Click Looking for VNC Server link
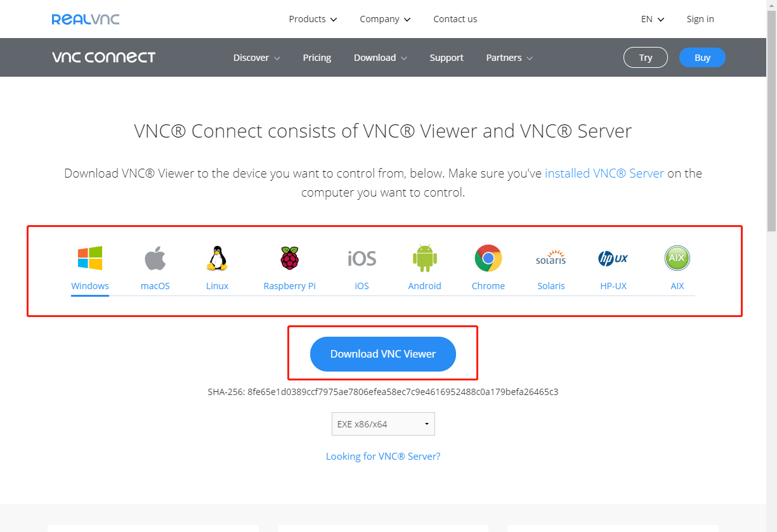This screenshot has width=777, height=532. (383, 456)
